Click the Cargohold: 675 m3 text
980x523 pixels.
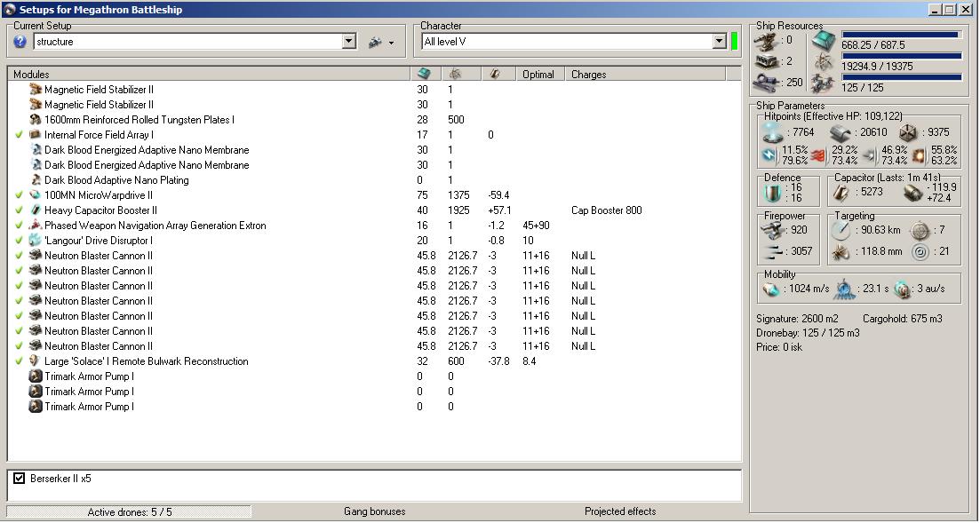pyautogui.click(x=902, y=319)
